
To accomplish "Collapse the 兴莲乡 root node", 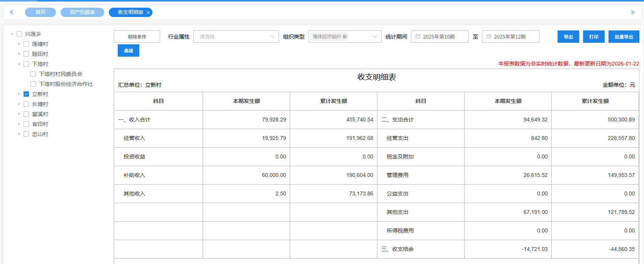I will point(12,34).
